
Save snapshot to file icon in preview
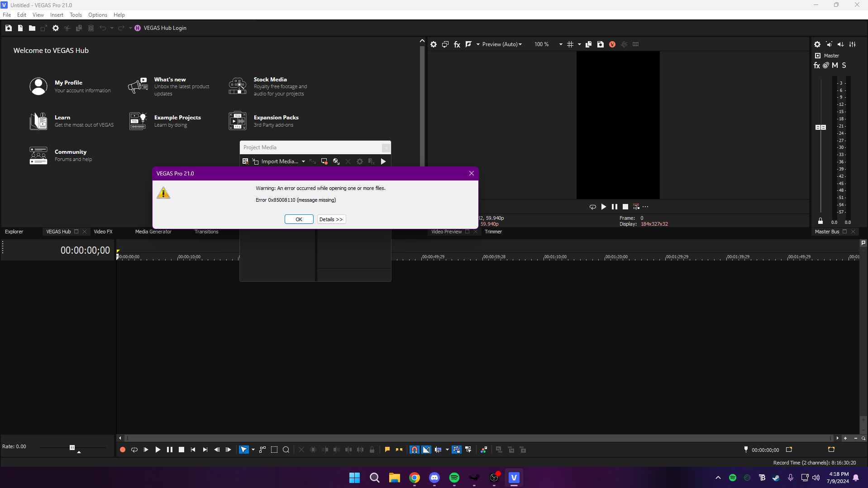(x=601, y=44)
